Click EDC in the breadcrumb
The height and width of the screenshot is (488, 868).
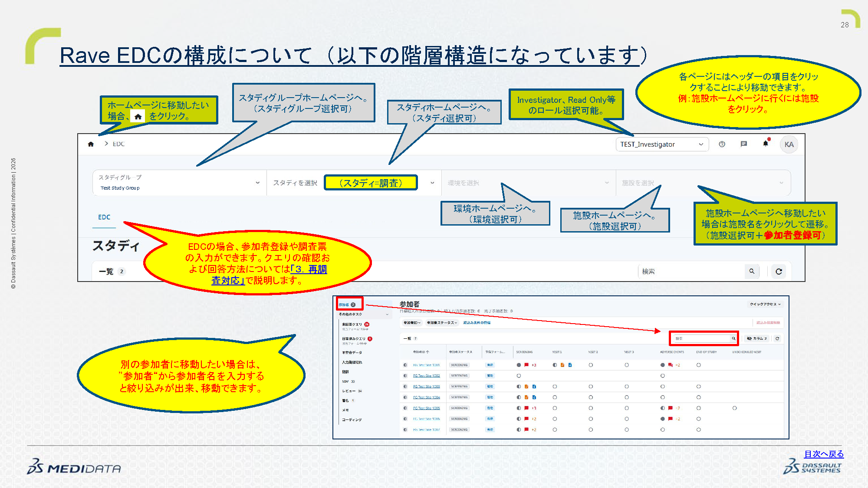(118, 144)
